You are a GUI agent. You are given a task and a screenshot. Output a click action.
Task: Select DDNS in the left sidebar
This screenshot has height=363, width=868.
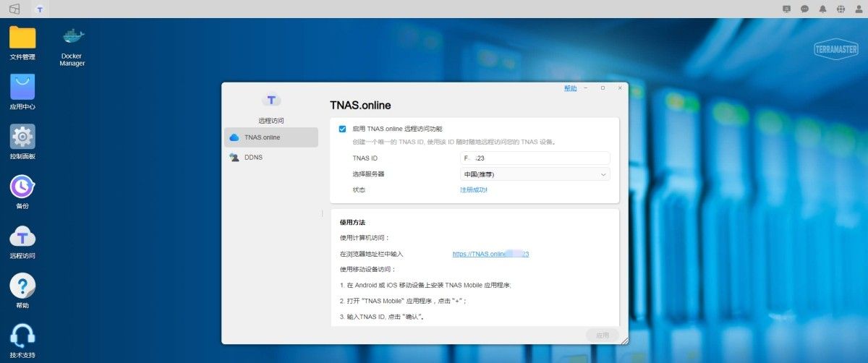pos(271,157)
